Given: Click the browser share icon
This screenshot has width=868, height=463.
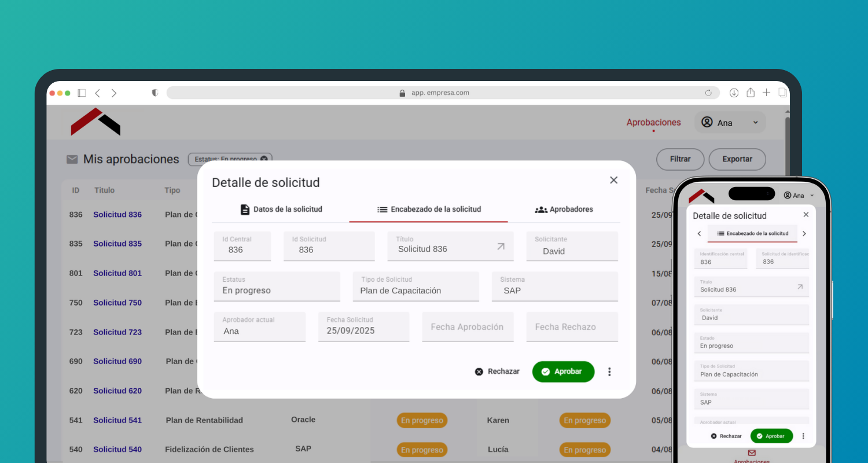Looking at the screenshot, I should pos(751,93).
